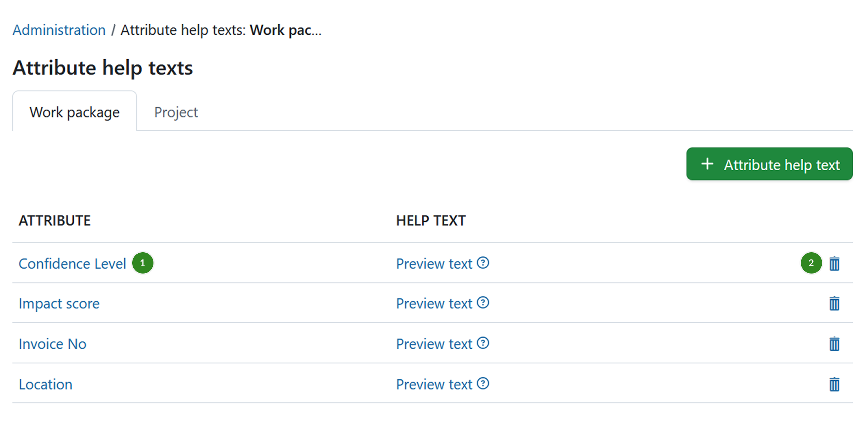The height and width of the screenshot is (436, 868).
Task: Delete the Impact score help text via trash icon
Action: click(x=834, y=303)
